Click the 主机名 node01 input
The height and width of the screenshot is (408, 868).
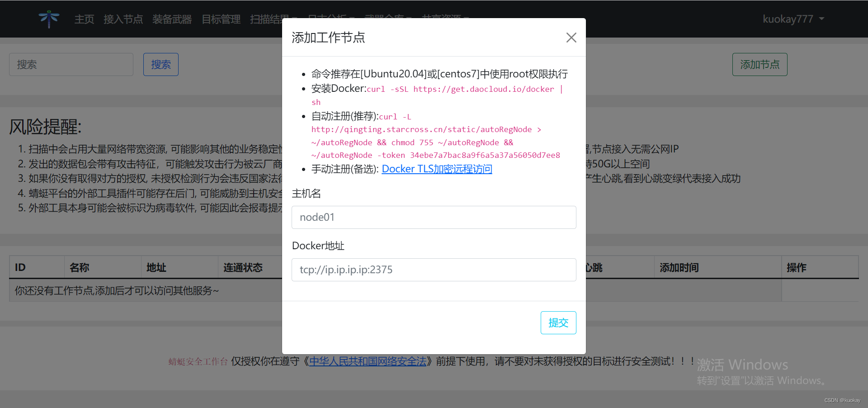(434, 217)
